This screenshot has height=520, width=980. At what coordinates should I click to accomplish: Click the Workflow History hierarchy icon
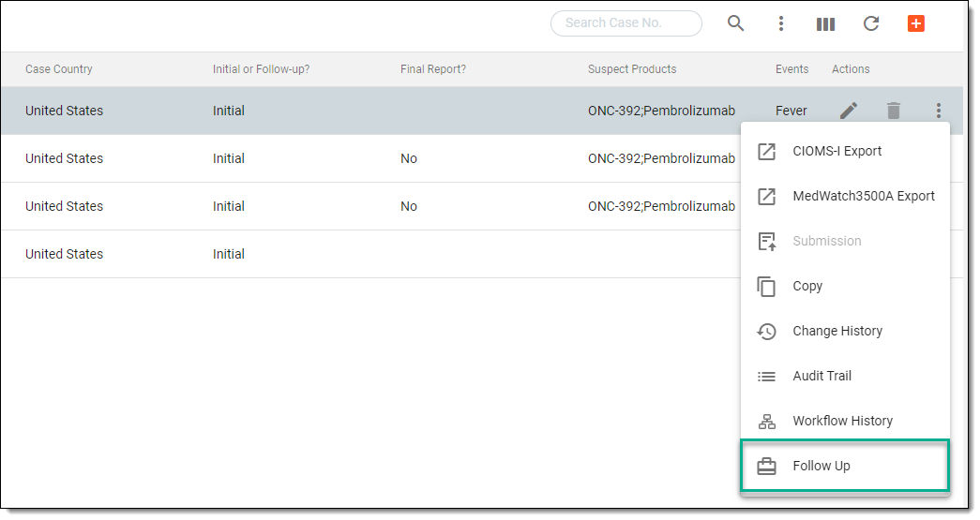[x=767, y=422]
